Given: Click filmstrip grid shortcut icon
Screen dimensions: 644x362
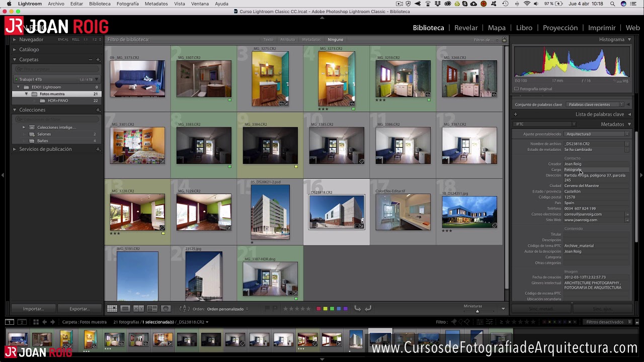Looking at the screenshot, I should 36,322.
